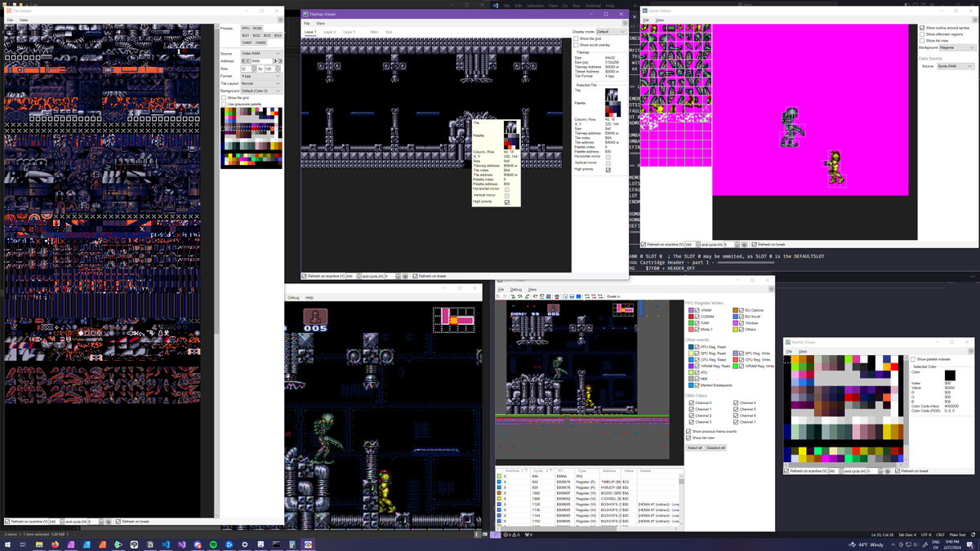Screen dimensions: 980x551
Task: Click the Windows Start button on taskbar
Action: (7, 544)
